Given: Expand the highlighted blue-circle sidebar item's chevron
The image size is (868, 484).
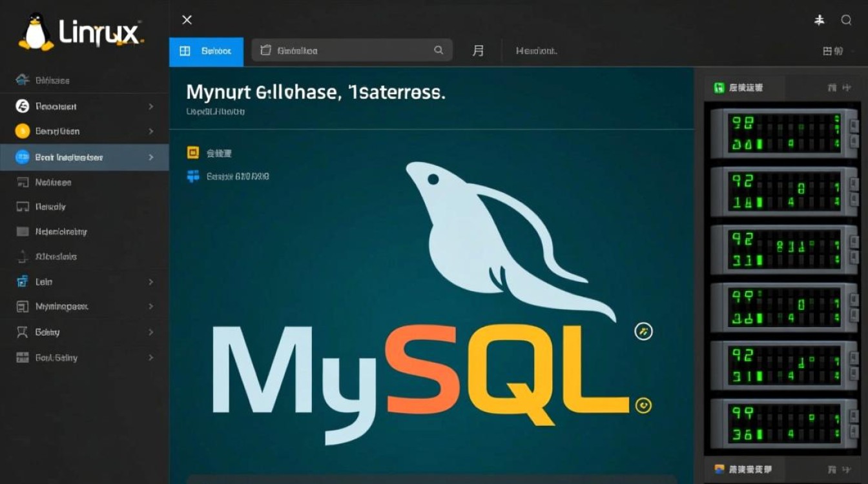Looking at the screenshot, I should tap(150, 157).
